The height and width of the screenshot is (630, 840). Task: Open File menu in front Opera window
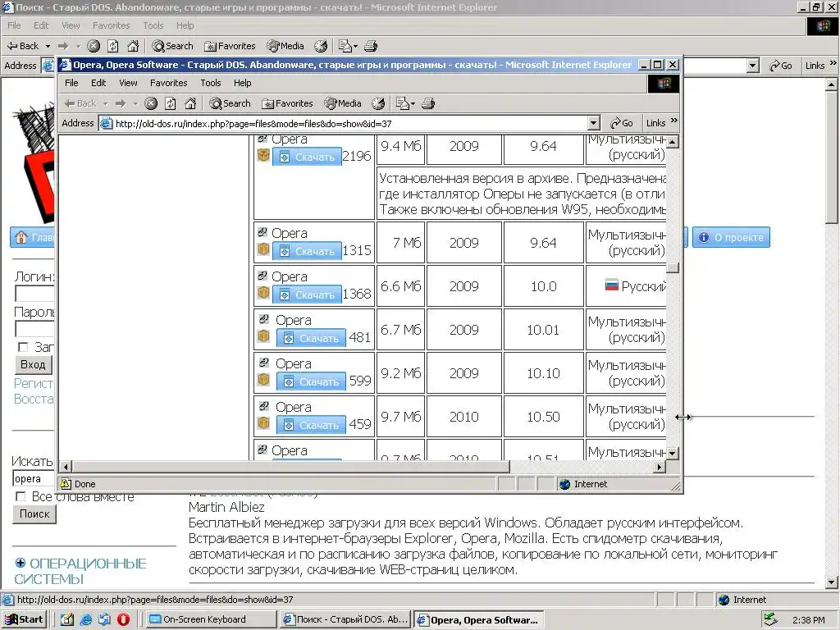coord(71,83)
